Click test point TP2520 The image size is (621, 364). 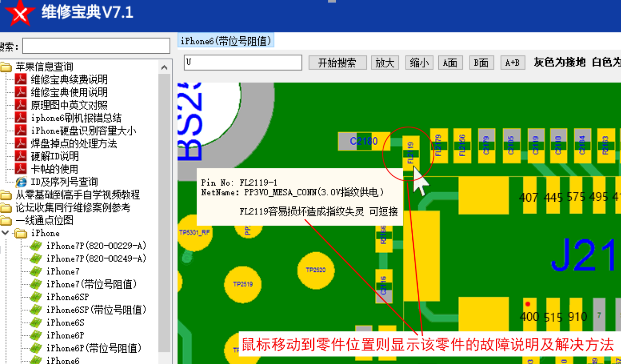315,270
